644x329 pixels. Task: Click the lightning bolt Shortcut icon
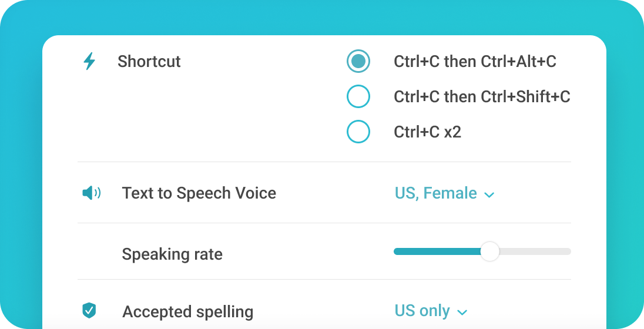[89, 61]
